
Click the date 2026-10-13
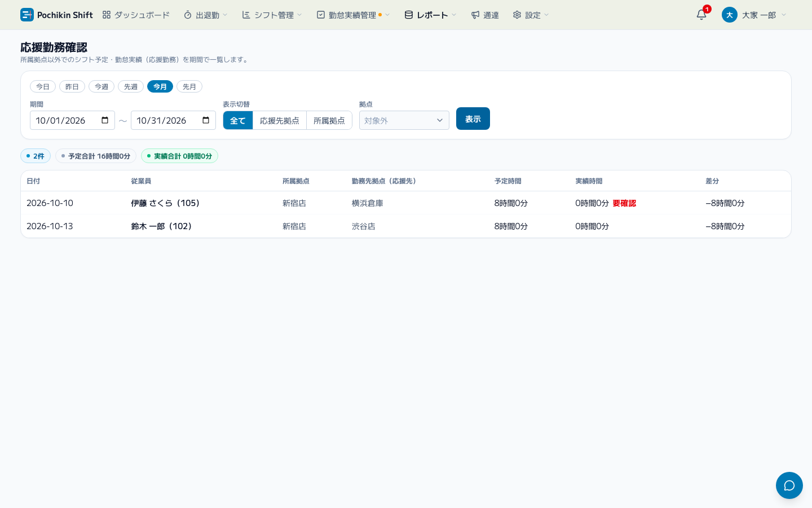pyautogui.click(x=50, y=226)
